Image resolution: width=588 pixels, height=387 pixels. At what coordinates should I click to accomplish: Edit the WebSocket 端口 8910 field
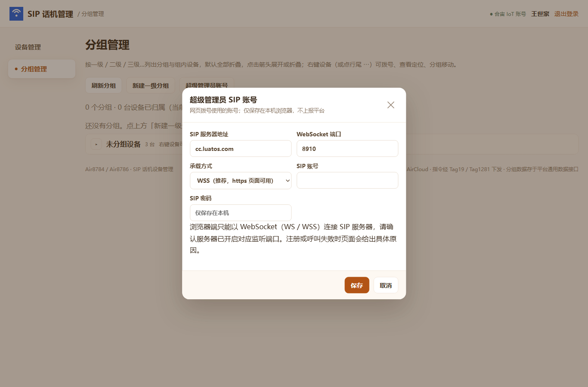pos(347,149)
